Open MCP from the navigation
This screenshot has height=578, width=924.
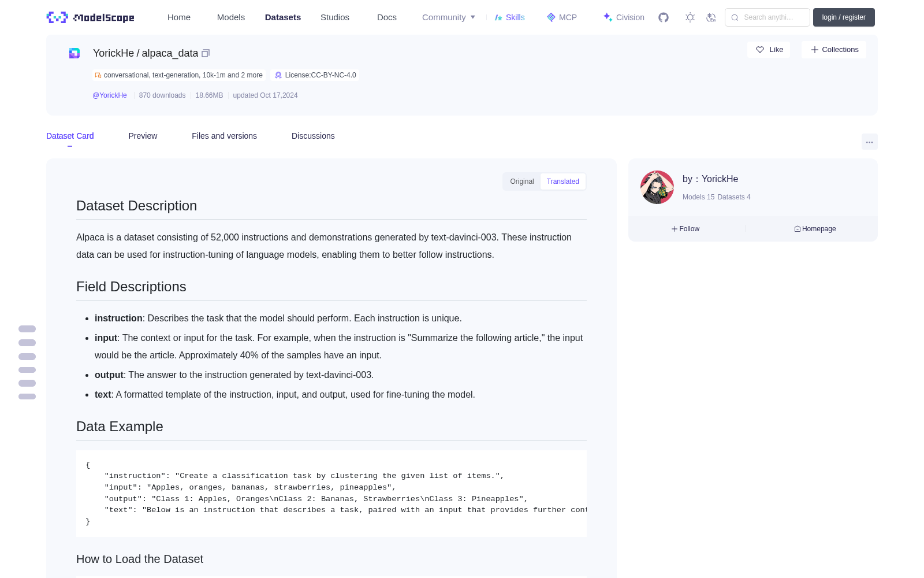click(x=561, y=17)
